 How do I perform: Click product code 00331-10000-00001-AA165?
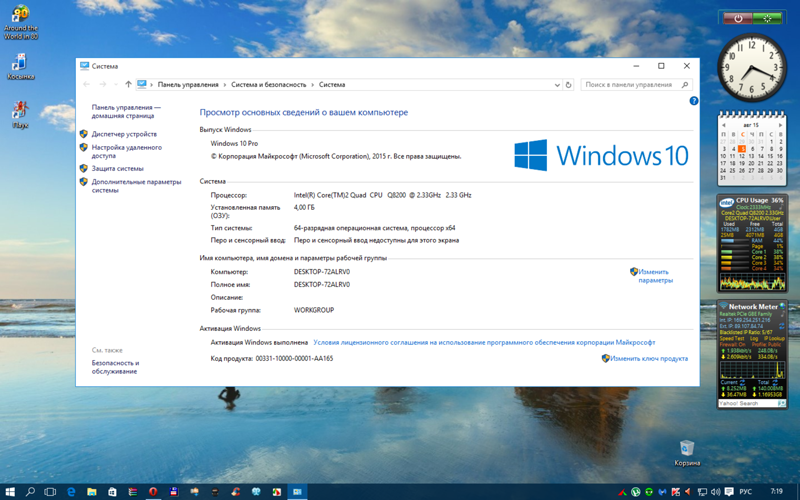[294, 359]
